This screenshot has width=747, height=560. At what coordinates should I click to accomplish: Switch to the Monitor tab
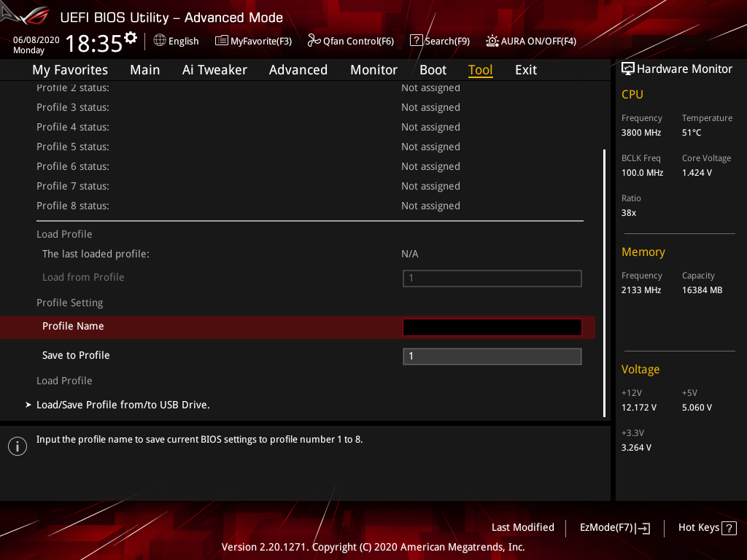tap(373, 70)
